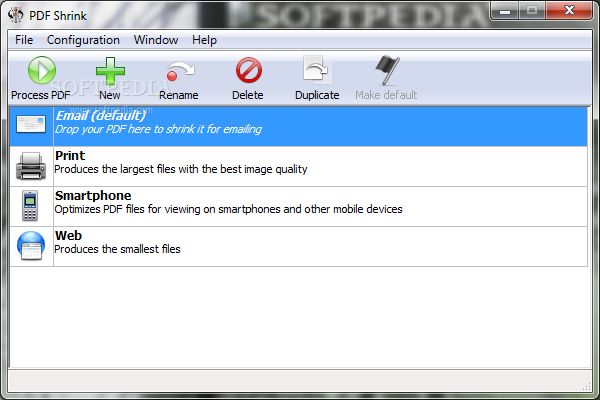
Task: Click the printer icon of Print preset
Action: point(31,166)
